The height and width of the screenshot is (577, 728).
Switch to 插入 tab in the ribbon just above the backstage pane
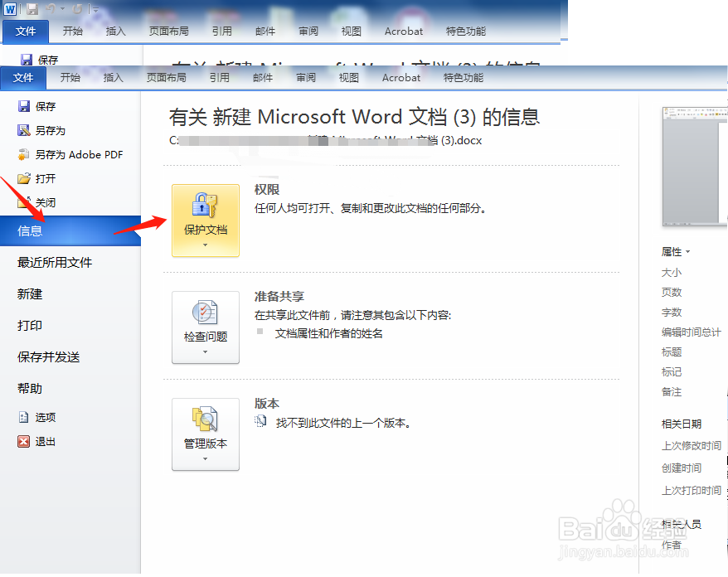click(x=114, y=78)
